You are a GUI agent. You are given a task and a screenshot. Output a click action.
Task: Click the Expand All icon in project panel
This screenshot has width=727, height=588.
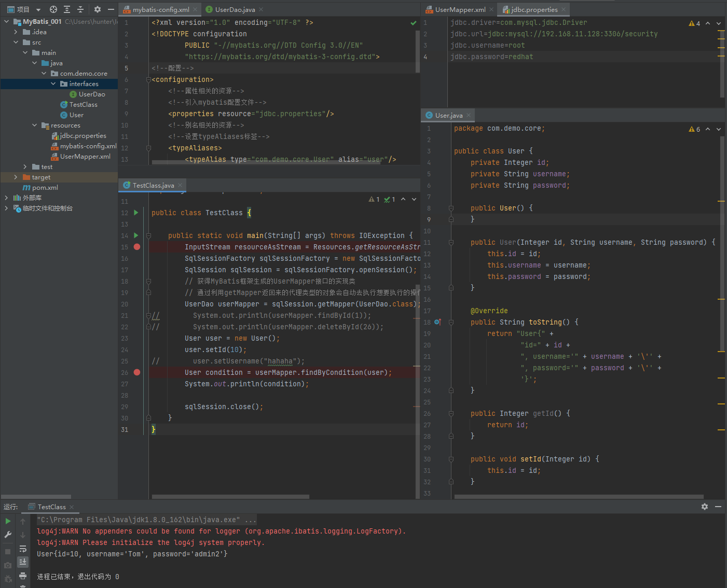click(67, 9)
